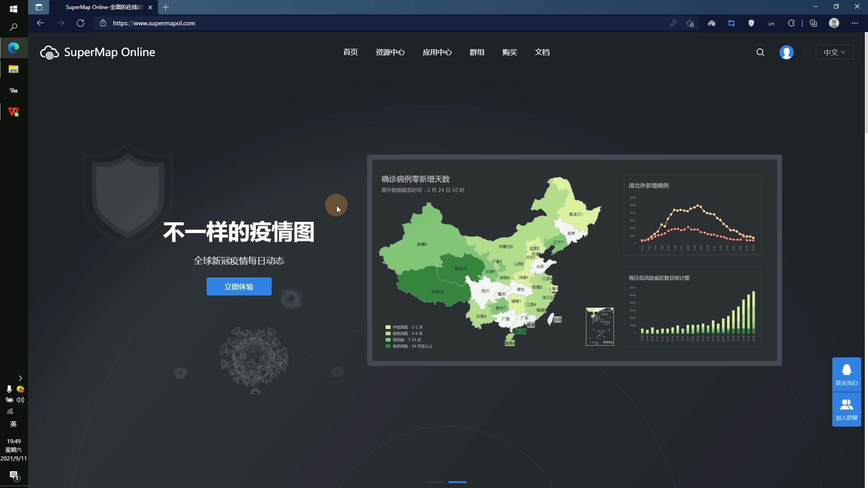Mute audio via the system tray speaker

[x=20, y=400]
